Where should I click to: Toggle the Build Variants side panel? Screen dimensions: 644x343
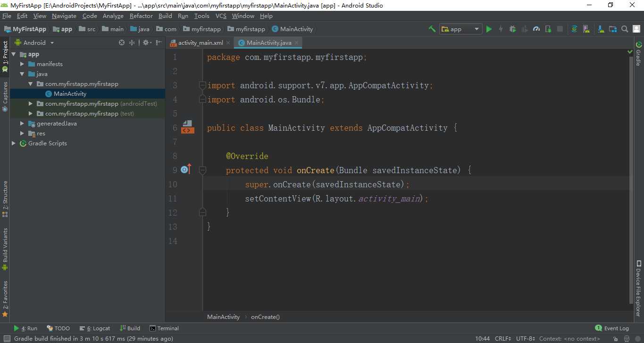[5, 249]
